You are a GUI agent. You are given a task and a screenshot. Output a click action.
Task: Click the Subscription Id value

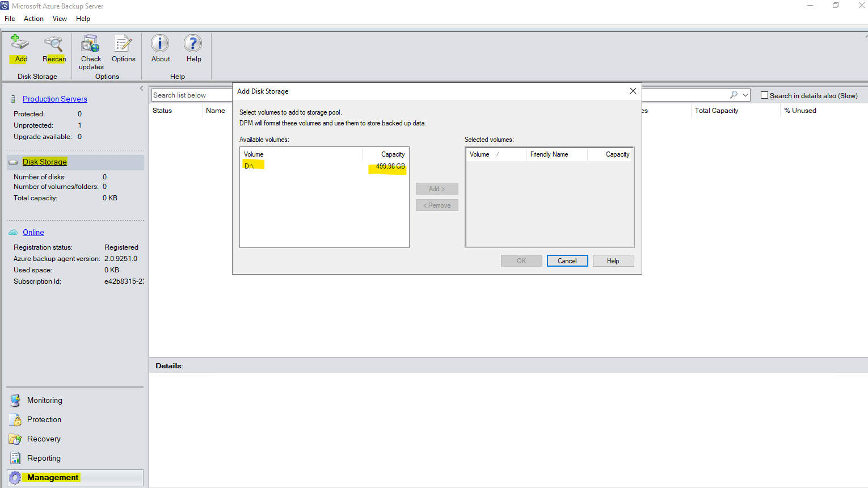click(124, 281)
